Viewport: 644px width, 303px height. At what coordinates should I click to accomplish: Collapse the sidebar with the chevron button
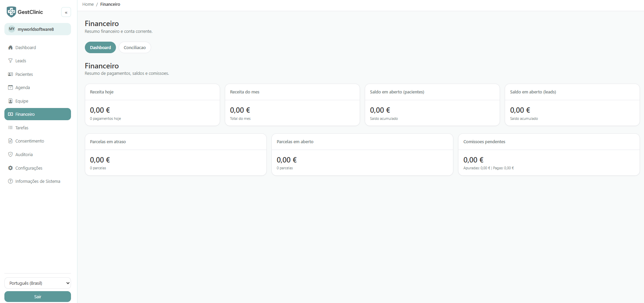coord(66,13)
